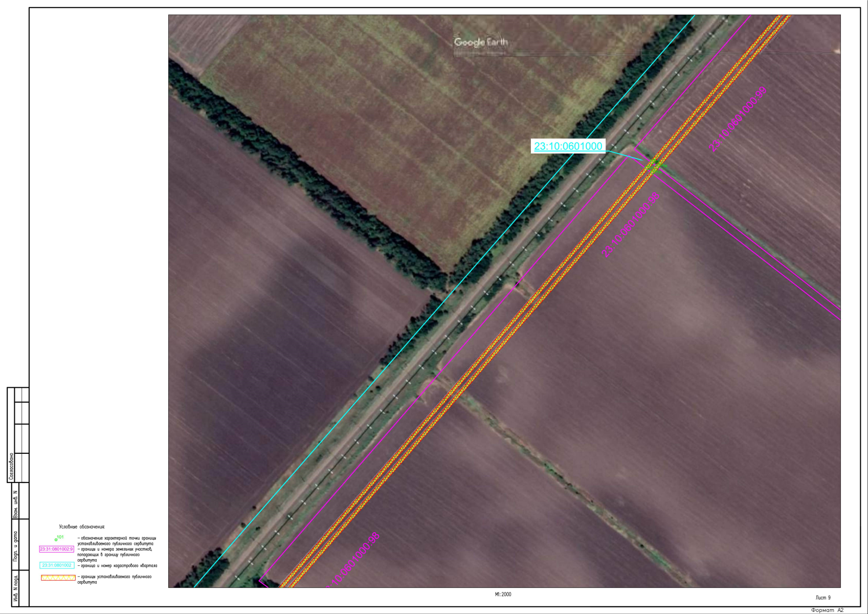Image resolution: width=868 pixels, height=614 pixels.
Task: Click the 'Взам. инв. N' title block cell
Action: [x=15, y=505]
